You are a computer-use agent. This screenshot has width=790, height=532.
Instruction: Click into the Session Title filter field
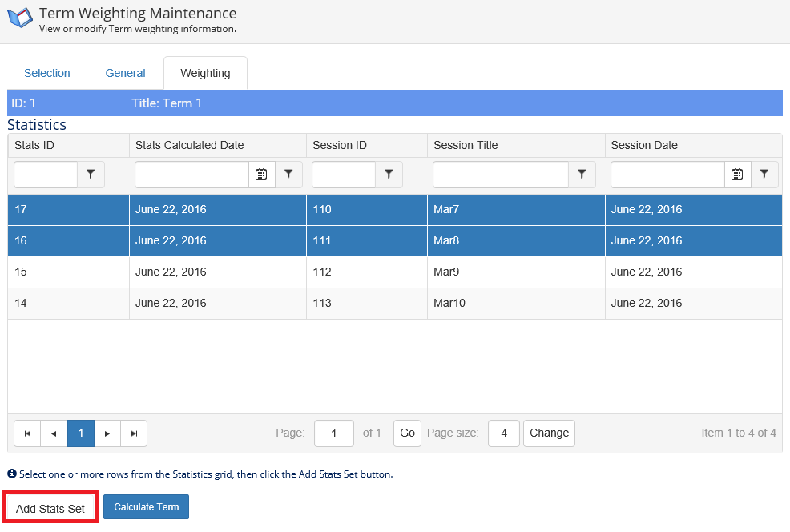[501, 175]
